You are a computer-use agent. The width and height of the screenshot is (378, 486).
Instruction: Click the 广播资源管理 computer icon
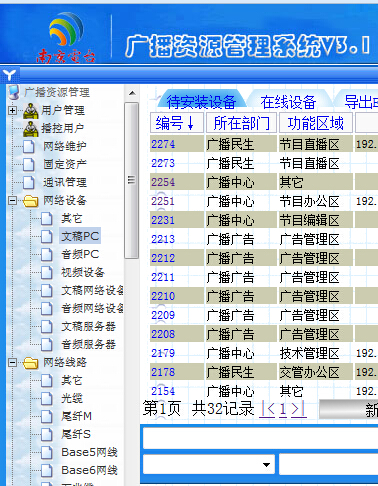click(x=14, y=92)
